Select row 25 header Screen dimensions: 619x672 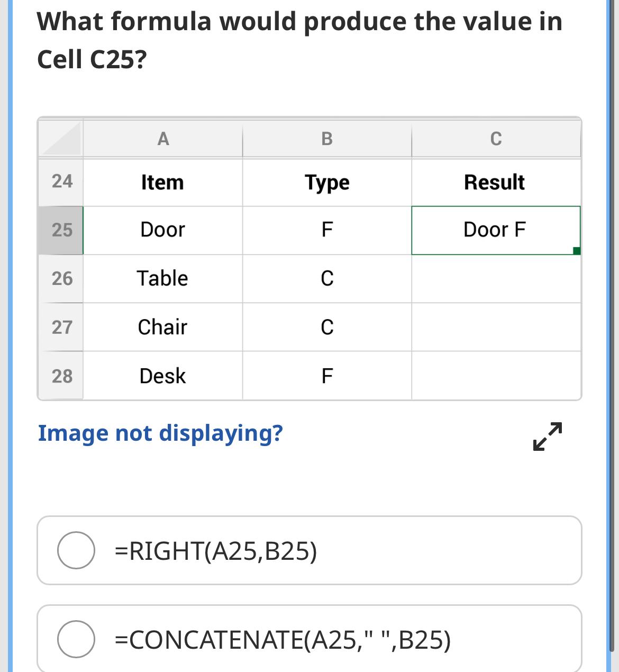pos(61,230)
